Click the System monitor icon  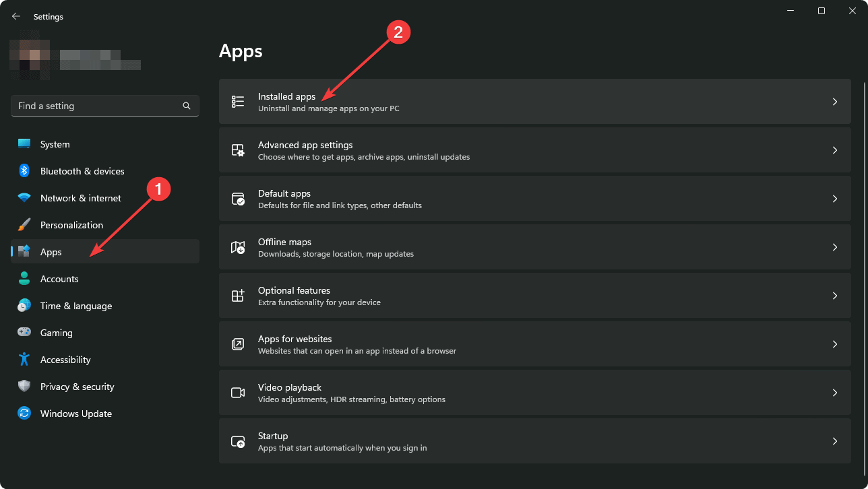[24, 144]
